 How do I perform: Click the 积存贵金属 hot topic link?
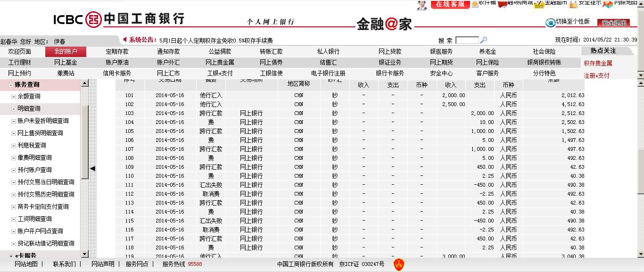tap(598, 63)
